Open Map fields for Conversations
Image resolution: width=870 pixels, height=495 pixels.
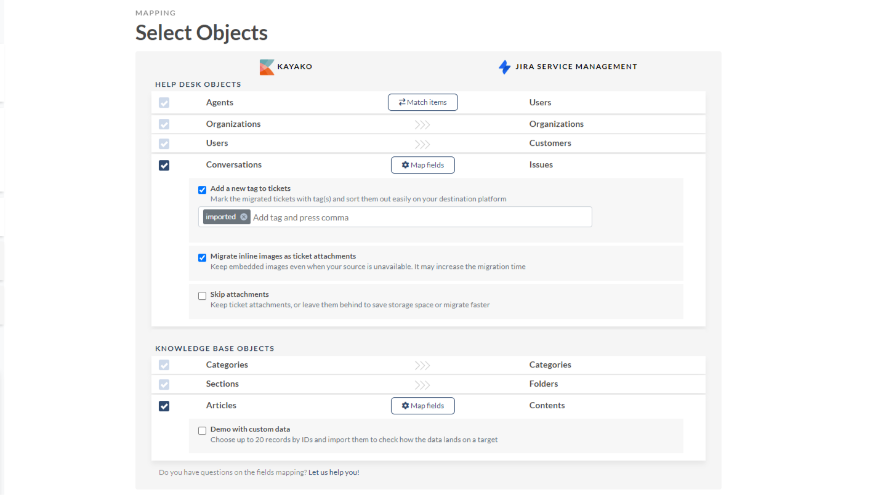pyautogui.click(x=422, y=165)
